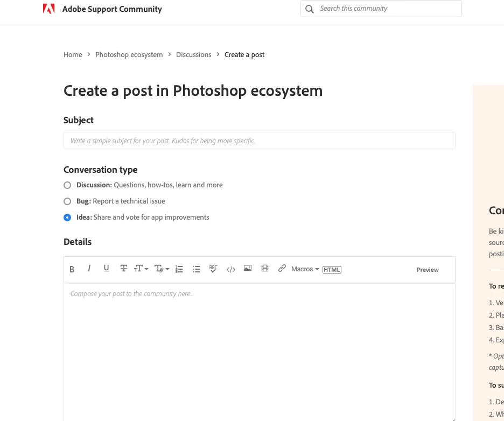Click into the post details editor
Viewport: 504px width, 421px height.
tap(260, 352)
